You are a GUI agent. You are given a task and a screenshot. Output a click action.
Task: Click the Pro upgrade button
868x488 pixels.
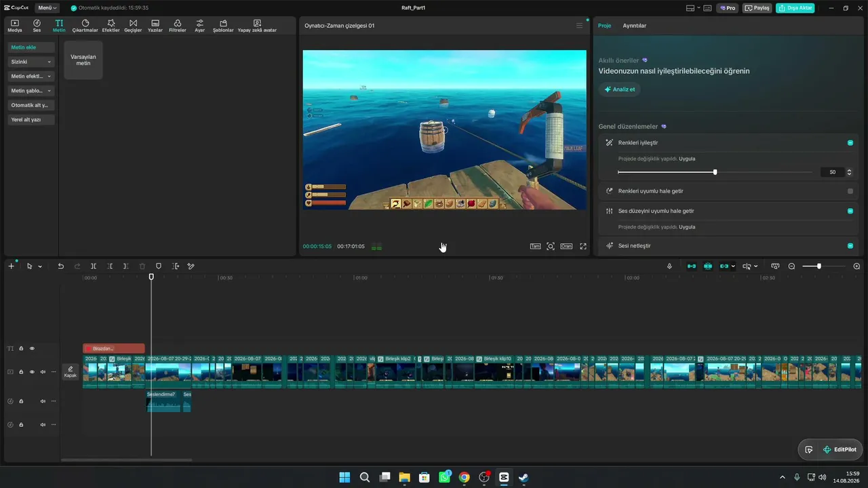728,8
